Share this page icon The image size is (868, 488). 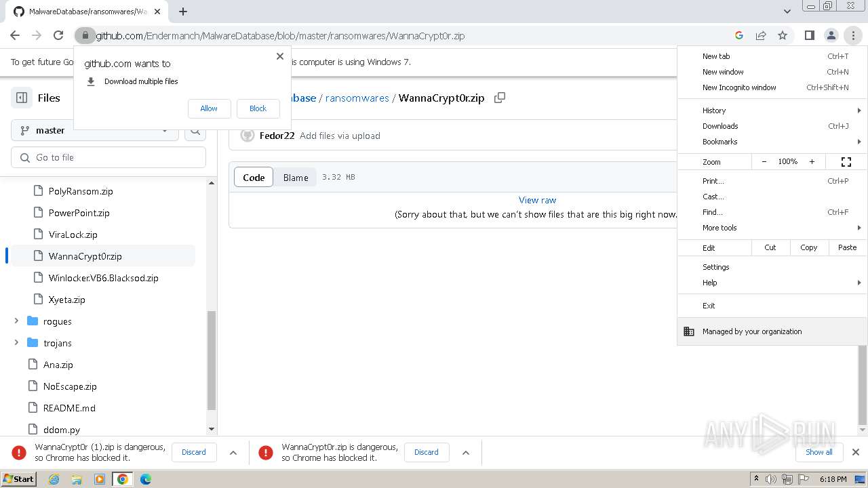761,35
